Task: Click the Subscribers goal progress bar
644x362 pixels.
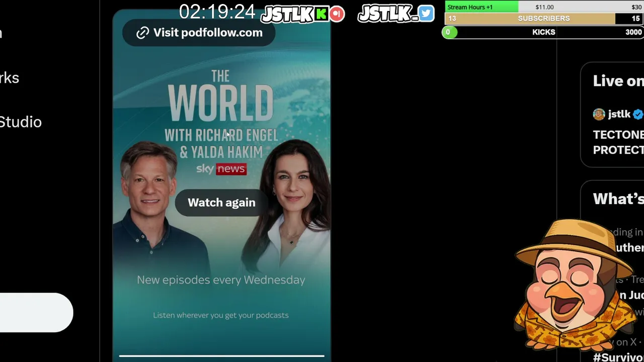Action: [x=544, y=19]
